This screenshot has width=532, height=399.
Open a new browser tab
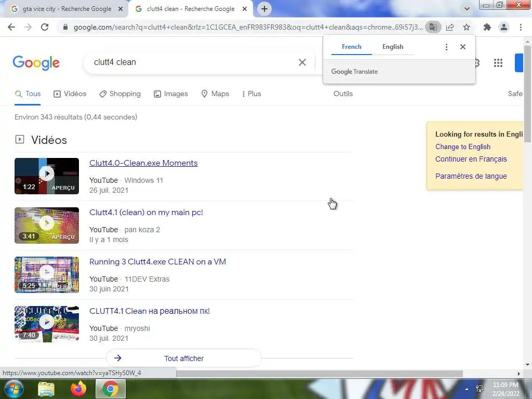264,9
